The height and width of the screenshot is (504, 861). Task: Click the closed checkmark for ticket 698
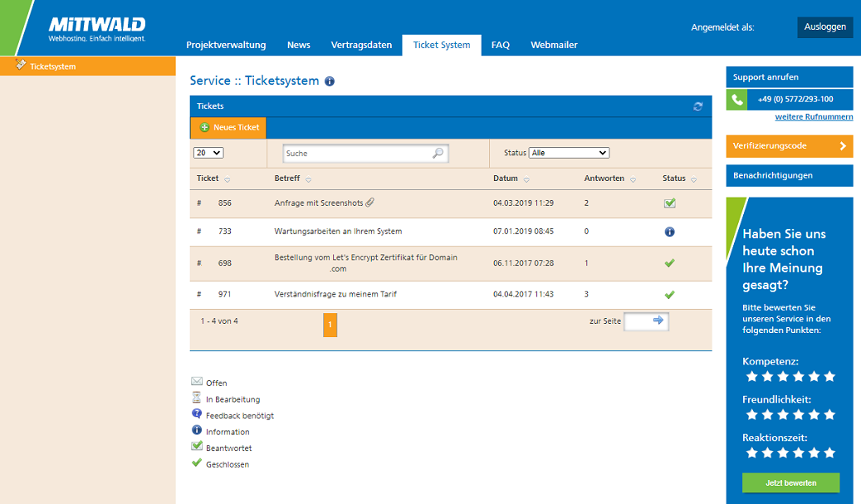(669, 263)
